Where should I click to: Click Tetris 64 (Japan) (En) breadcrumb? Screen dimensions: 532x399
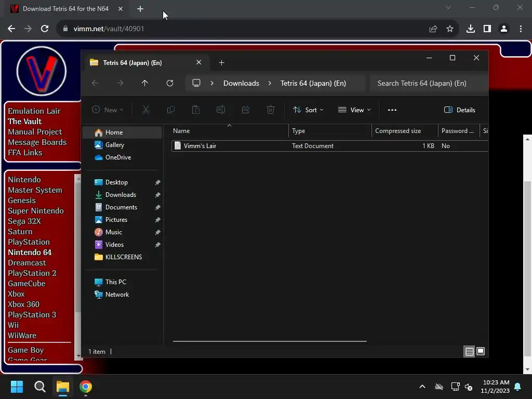coord(313,83)
